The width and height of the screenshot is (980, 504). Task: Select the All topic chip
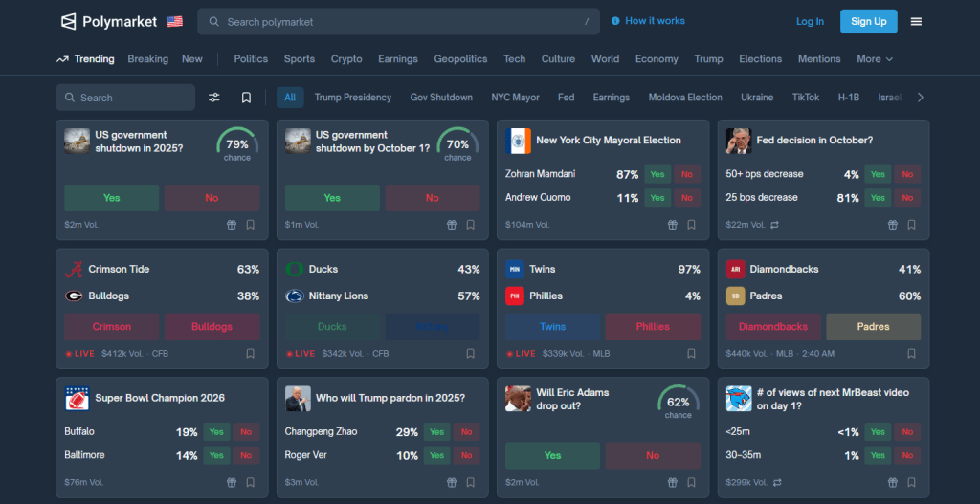[x=290, y=98]
